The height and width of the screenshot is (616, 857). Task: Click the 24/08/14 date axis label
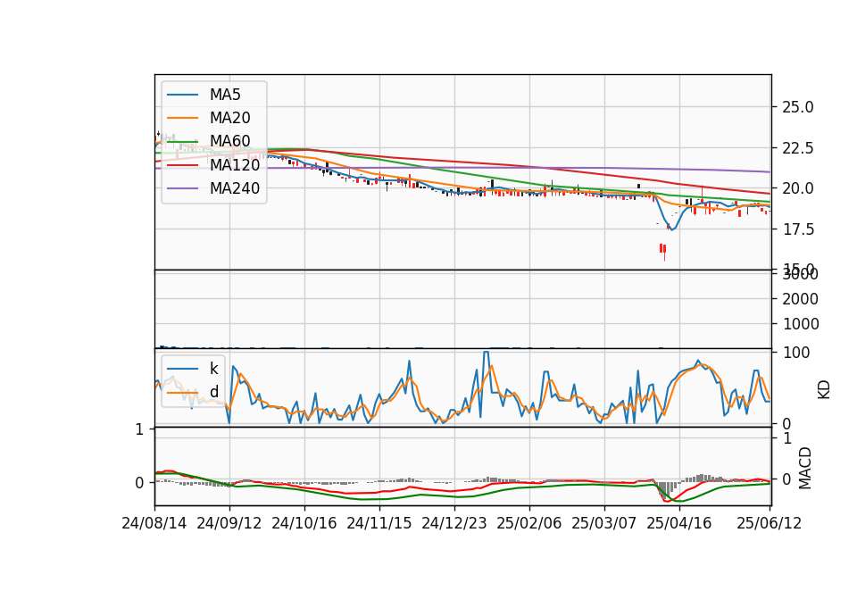click(x=154, y=523)
